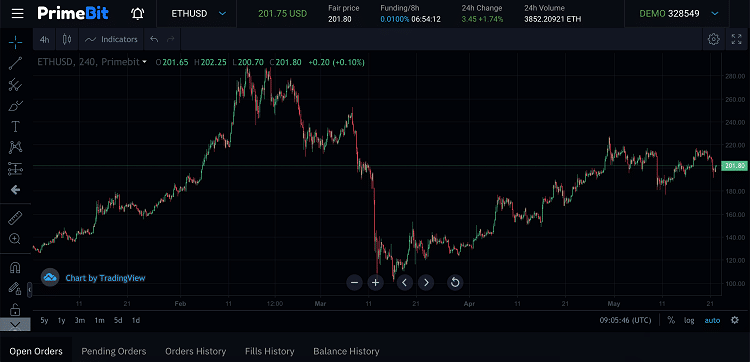Set date range to 5y
Viewport: 750px width, 362px height.
(x=44, y=320)
